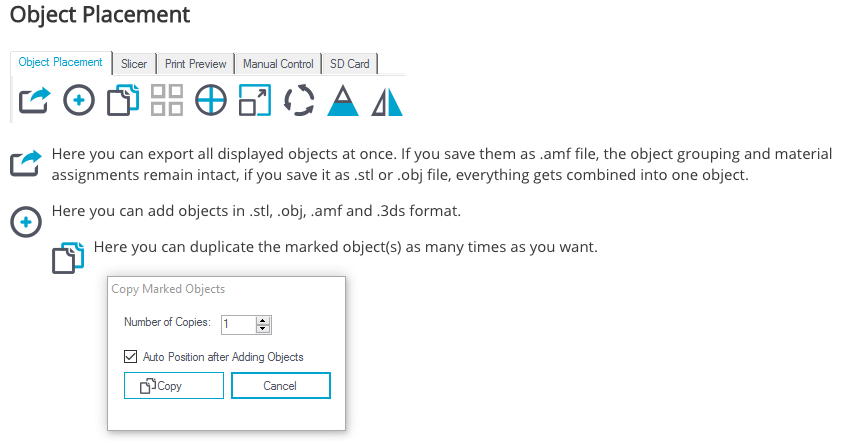
Task: Open the Print Preview tab
Action: point(195,64)
